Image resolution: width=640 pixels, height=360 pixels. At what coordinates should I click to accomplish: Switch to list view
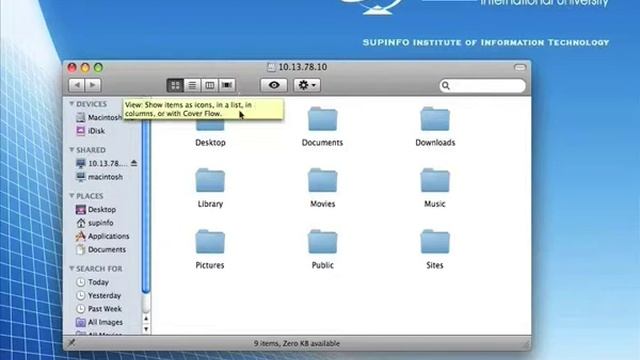[192, 85]
